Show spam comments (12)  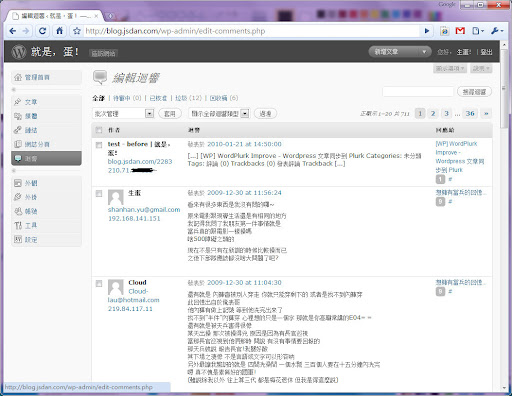(x=188, y=98)
